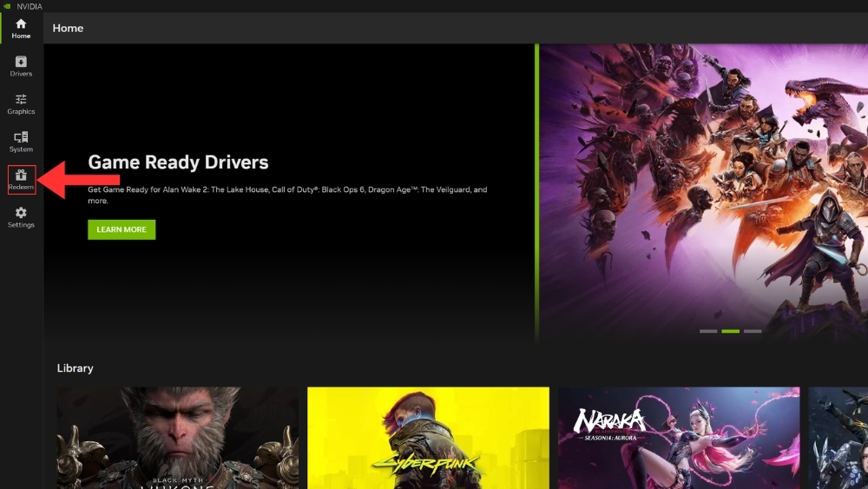Open the Home tab in sidebar

point(21,28)
